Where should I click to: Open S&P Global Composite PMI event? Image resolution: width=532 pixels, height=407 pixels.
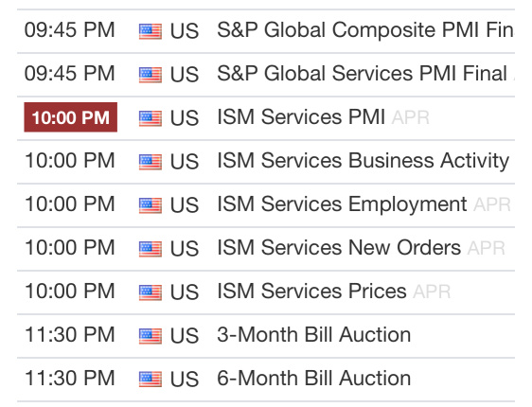pos(365,30)
